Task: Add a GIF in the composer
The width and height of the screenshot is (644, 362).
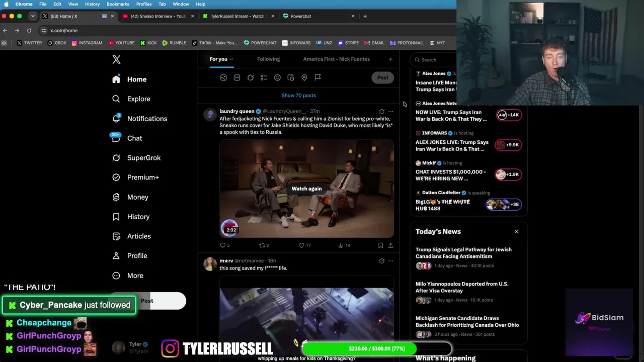Action: (x=237, y=77)
